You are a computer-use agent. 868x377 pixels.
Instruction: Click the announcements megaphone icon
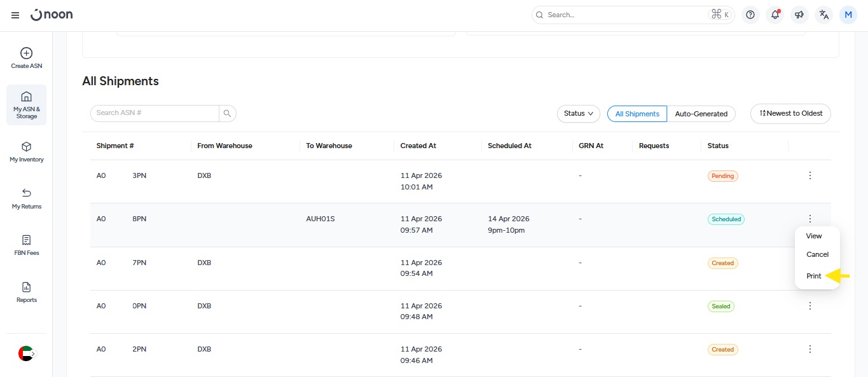799,15
